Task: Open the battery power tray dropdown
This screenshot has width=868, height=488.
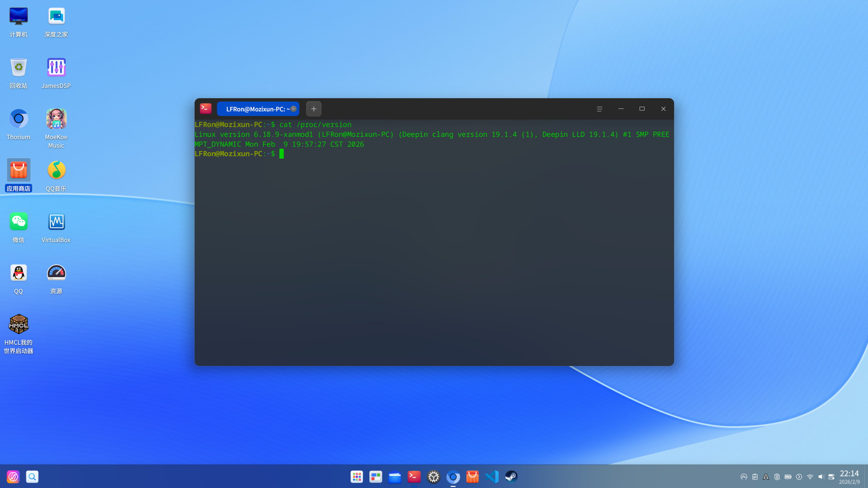Action: [788, 476]
